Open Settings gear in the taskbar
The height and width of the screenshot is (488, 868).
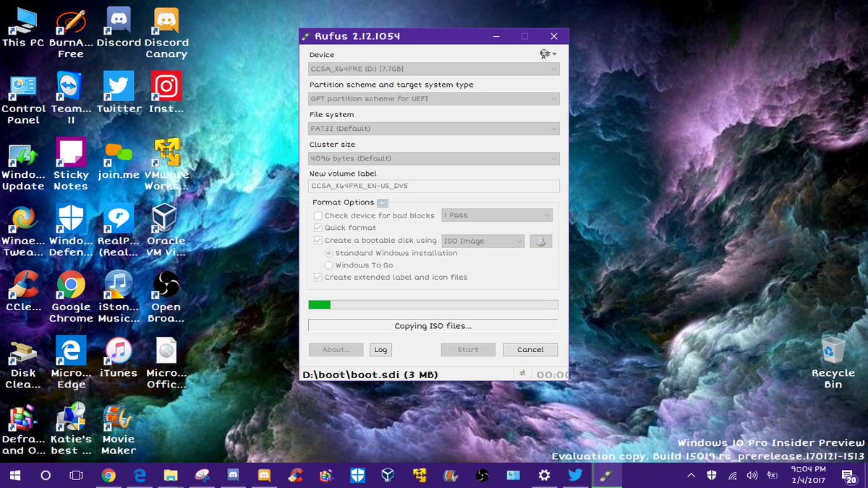tap(545, 475)
